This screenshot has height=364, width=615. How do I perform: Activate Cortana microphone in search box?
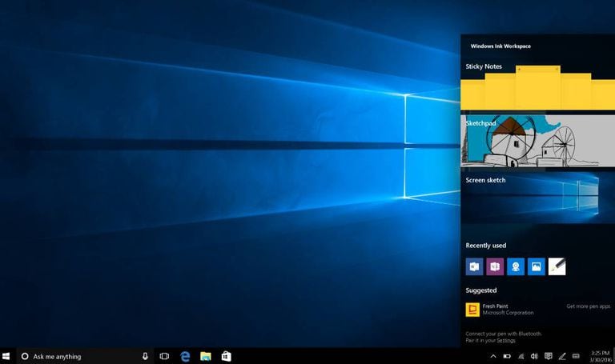coord(145,356)
